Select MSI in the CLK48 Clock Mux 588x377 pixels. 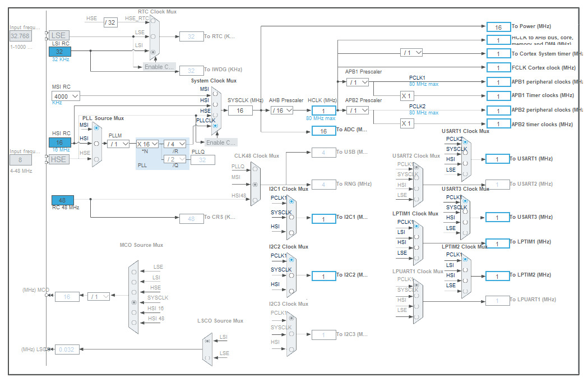coord(255,185)
